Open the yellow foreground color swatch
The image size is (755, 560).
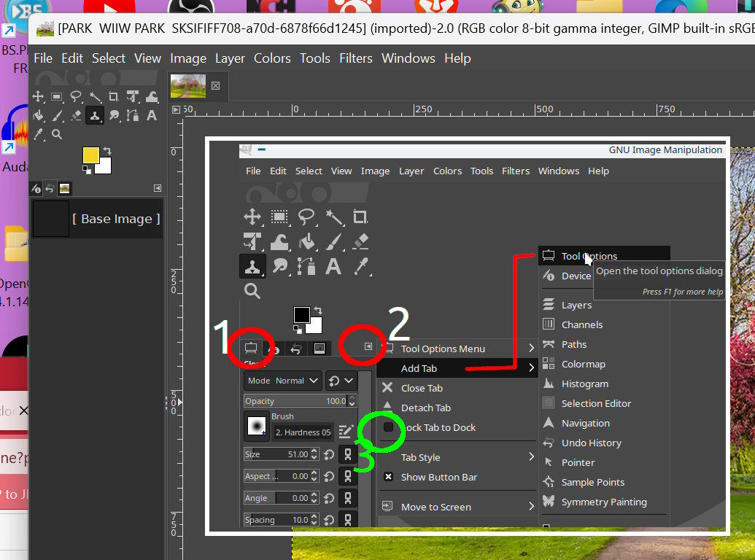90,155
